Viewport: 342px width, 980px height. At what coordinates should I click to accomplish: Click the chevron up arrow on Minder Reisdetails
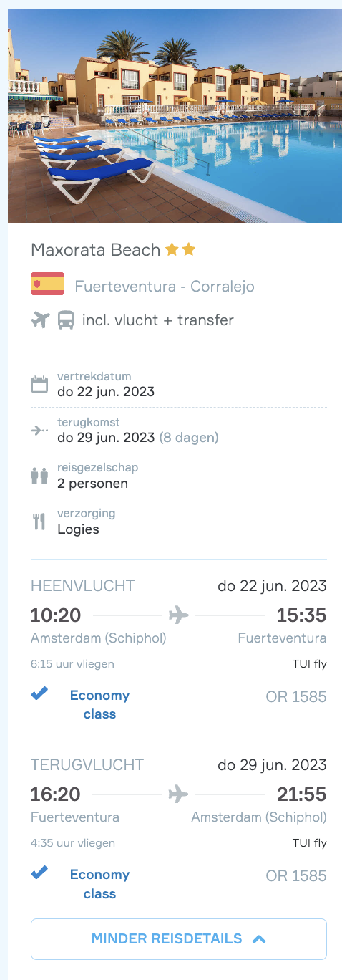(x=259, y=939)
